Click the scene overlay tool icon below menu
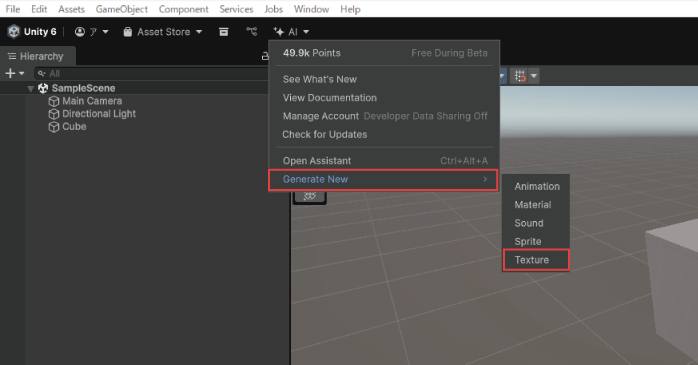 310,196
